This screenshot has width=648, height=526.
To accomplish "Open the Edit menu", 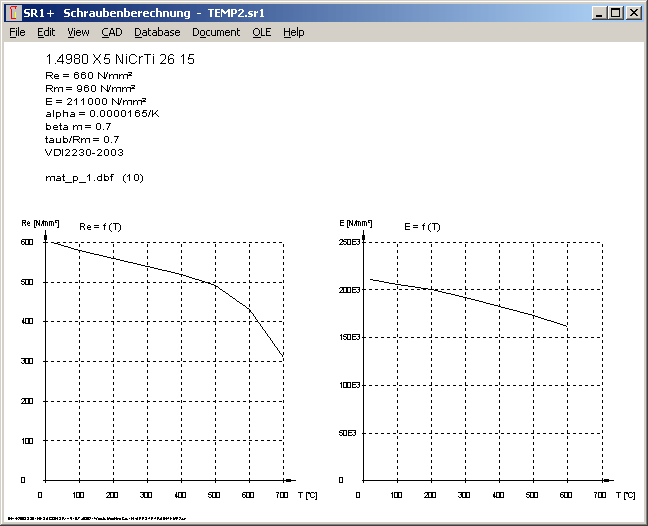I will tap(46, 32).
